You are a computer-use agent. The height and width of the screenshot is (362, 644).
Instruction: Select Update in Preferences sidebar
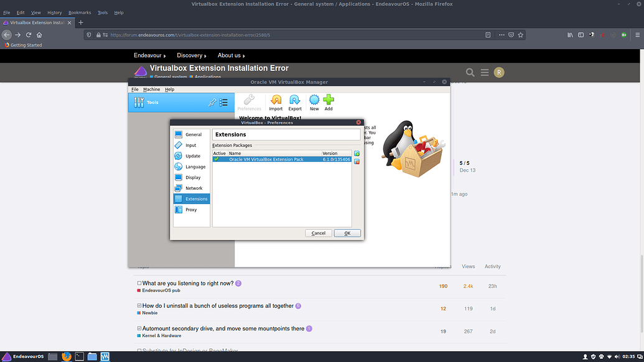coord(192,156)
